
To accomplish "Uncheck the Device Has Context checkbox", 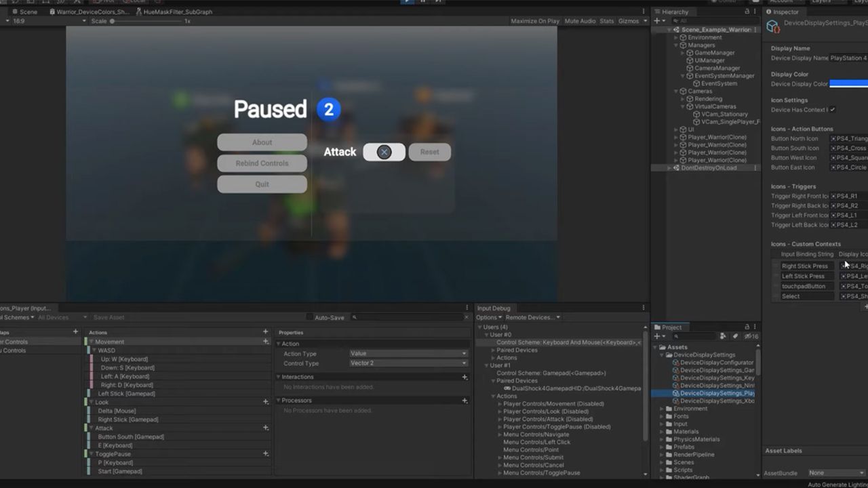I will pos(831,110).
